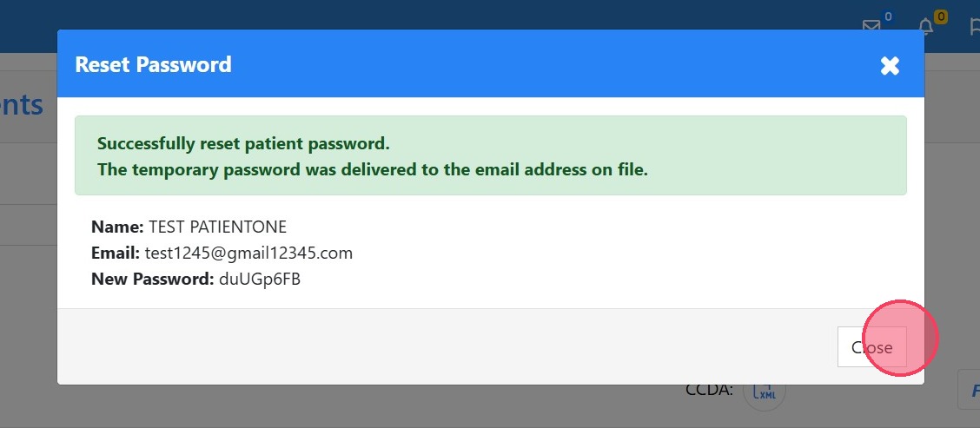The width and height of the screenshot is (980, 428).
Task: Open the bell notifications icon
Action: point(925,27)
